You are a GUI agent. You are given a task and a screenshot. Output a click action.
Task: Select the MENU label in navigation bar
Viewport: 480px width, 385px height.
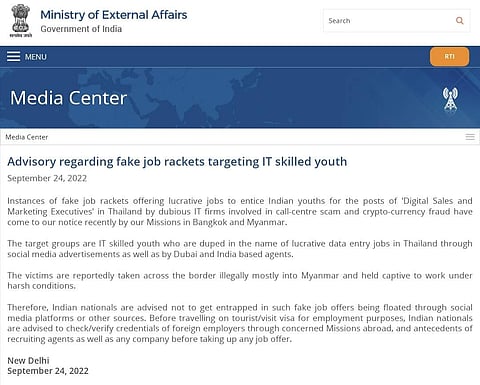point(36,57)
